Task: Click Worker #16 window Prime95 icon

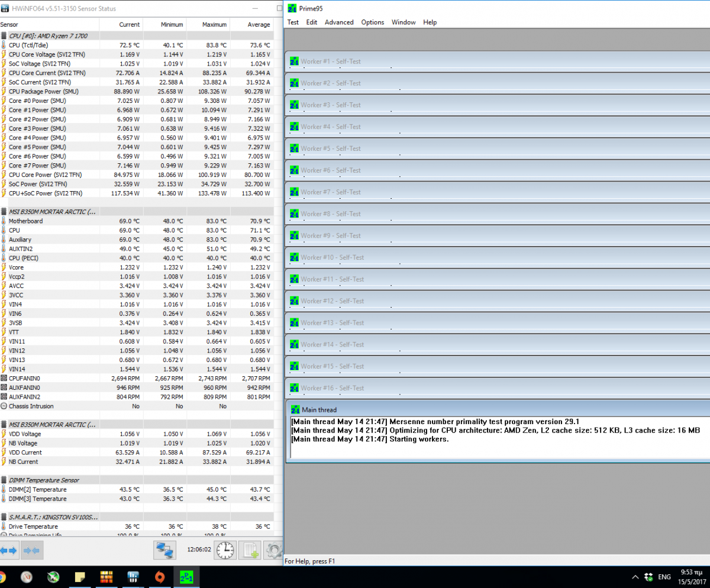Action: click(x=294, y=387)
